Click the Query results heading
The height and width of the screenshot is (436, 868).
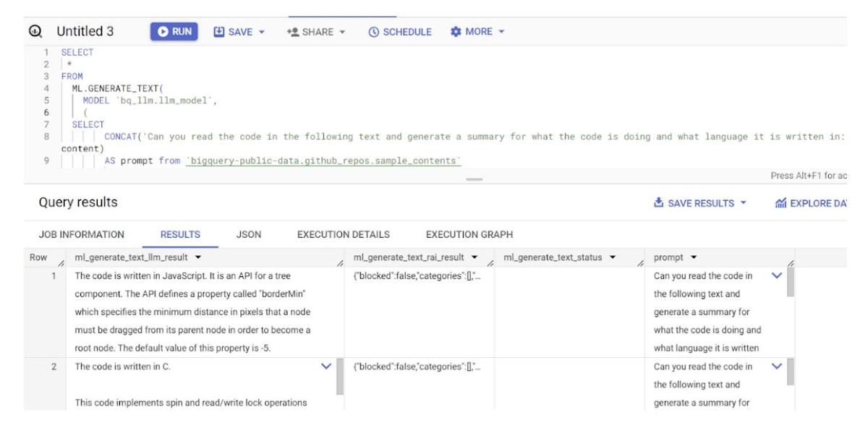coord(78,202)
